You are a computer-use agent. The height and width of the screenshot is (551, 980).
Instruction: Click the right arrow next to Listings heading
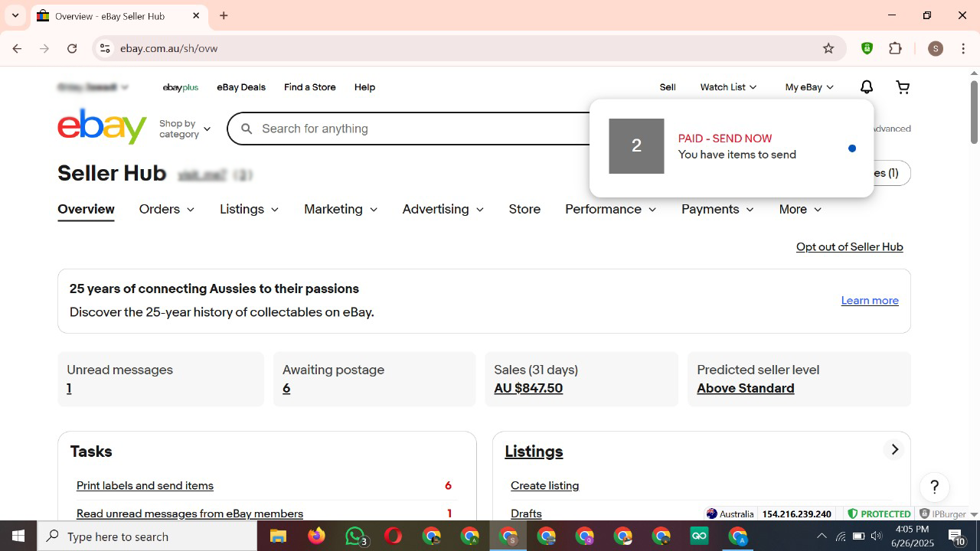(894, 449)
